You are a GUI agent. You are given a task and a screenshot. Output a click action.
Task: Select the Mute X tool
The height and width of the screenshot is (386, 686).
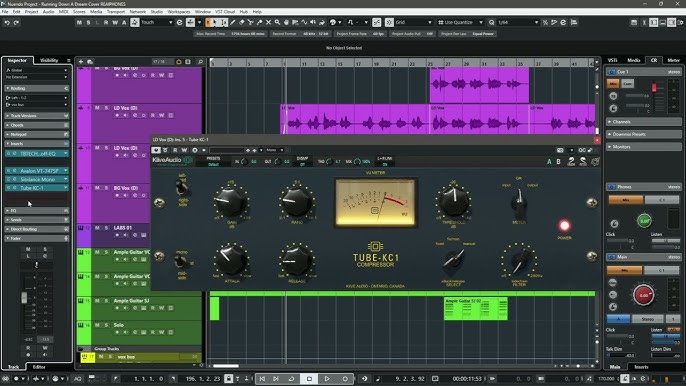(x=268, y=22)
